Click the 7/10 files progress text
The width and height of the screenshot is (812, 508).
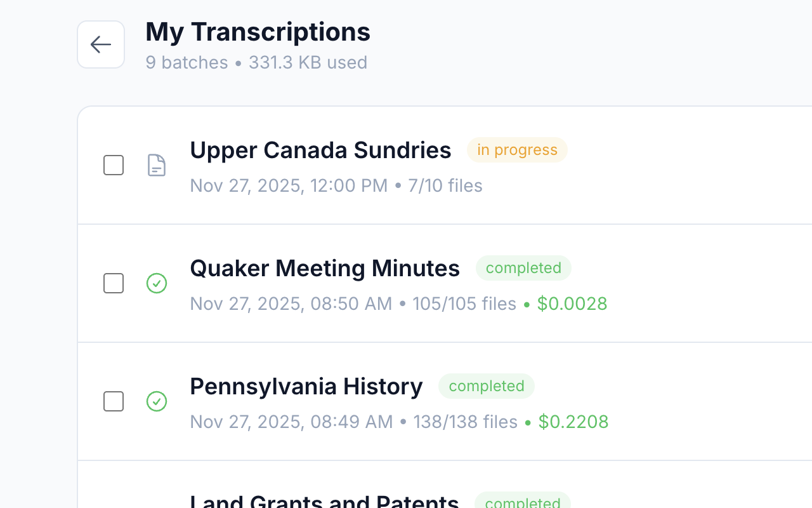(445, 185)
